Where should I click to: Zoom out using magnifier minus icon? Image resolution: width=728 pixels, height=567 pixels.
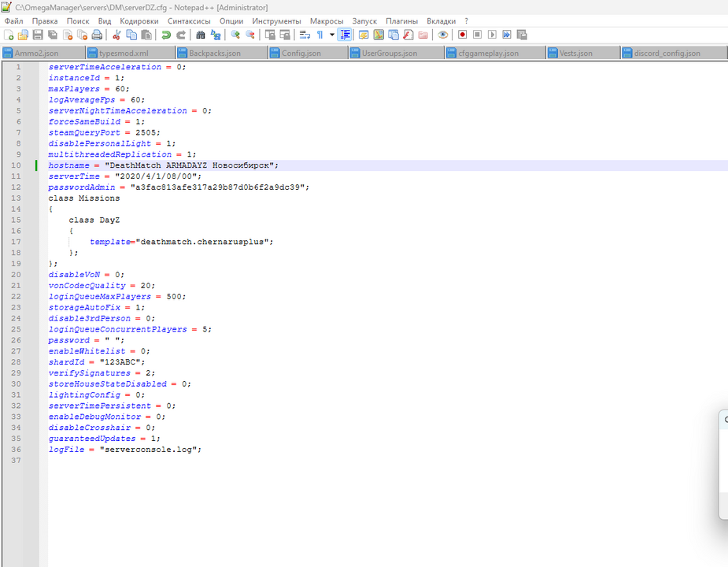250,35
